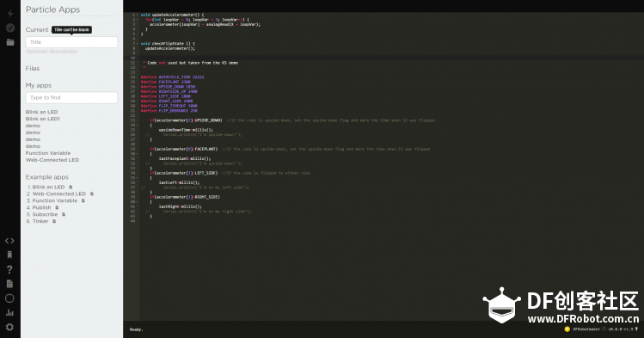
Task: Click the '#define AUTOCYCLE_TIME 22222' line
Action: tap(172, 77)
